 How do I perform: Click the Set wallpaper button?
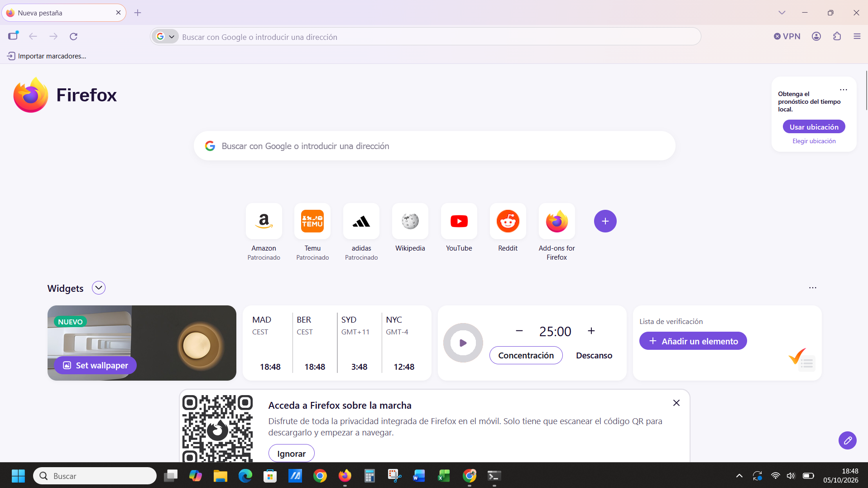[x=96, y=365]
